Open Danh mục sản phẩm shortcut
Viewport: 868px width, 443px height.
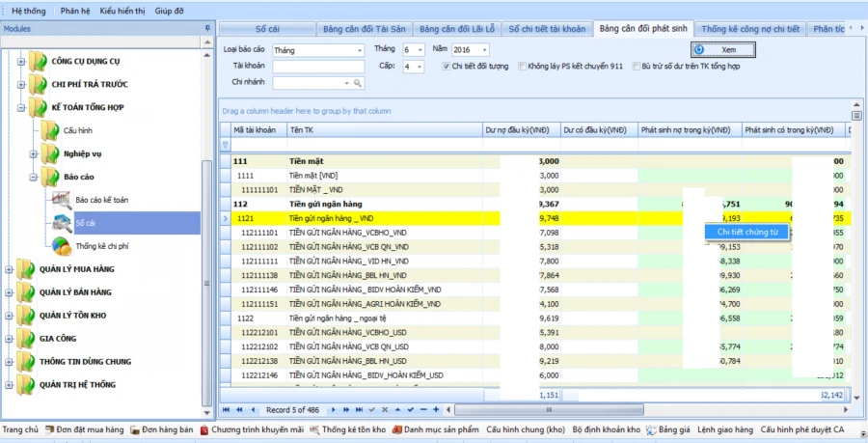pyautogui.click(x=436, y=429)
